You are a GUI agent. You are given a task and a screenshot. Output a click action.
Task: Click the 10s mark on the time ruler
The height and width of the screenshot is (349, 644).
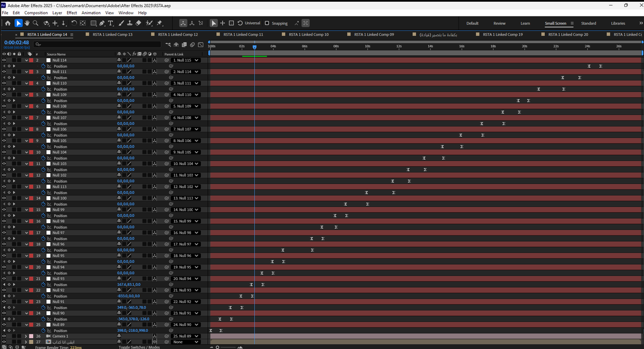click(x=367, y=46)
